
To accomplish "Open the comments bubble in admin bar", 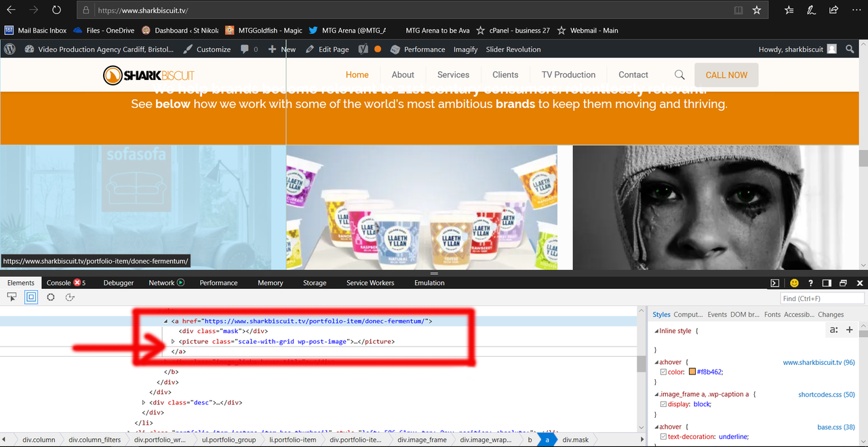I will [249, 49].
